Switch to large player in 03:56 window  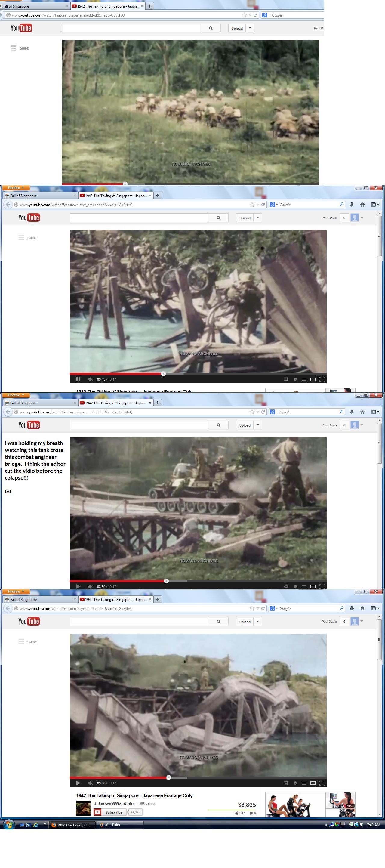coord(313,783)
